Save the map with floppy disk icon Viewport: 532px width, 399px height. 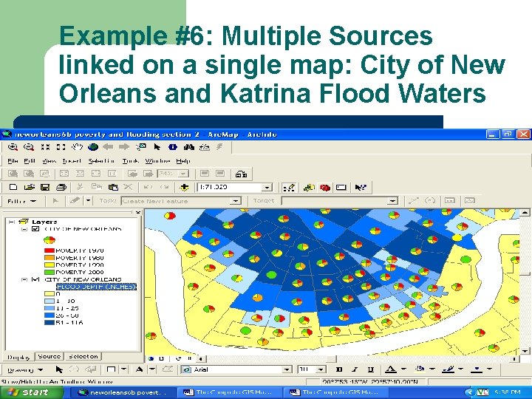[45, 187]
